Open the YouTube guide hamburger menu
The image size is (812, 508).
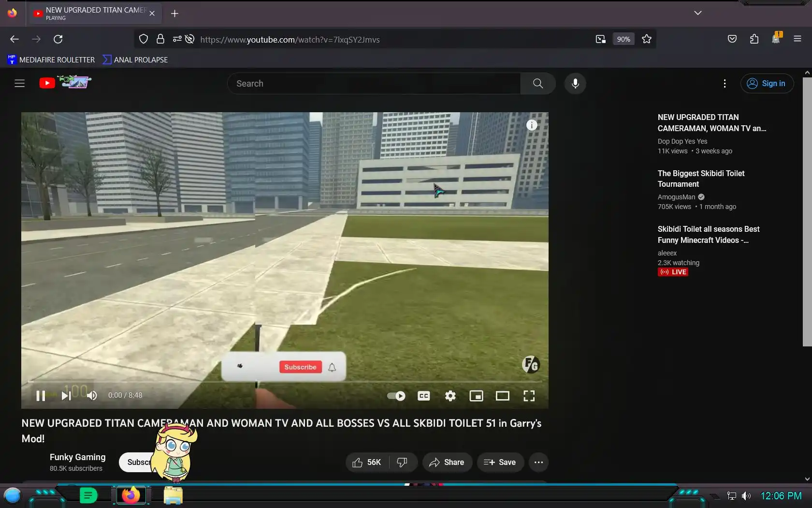19,83
